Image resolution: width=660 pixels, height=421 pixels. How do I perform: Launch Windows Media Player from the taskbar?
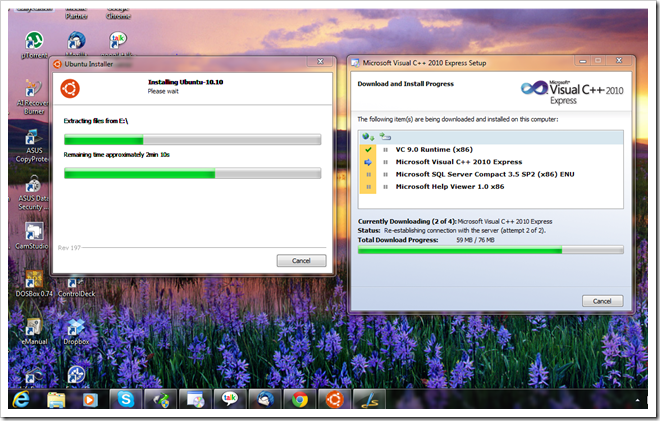pos(90,399)
